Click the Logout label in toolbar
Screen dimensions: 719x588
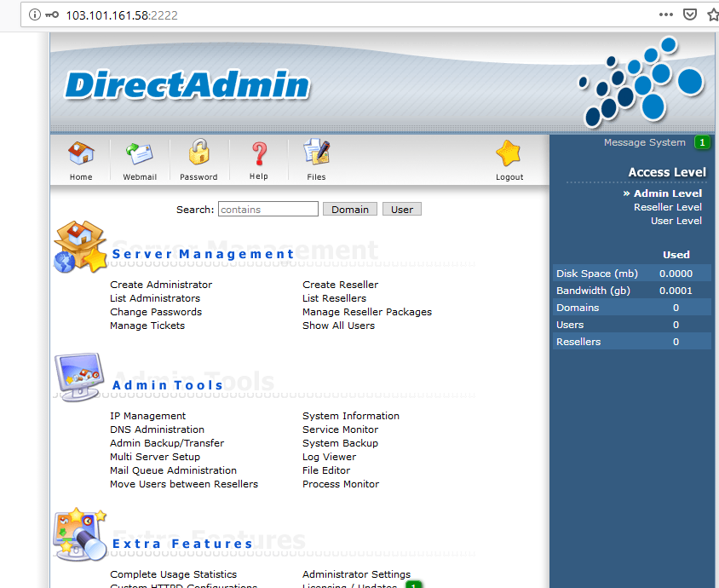point(509,177)
